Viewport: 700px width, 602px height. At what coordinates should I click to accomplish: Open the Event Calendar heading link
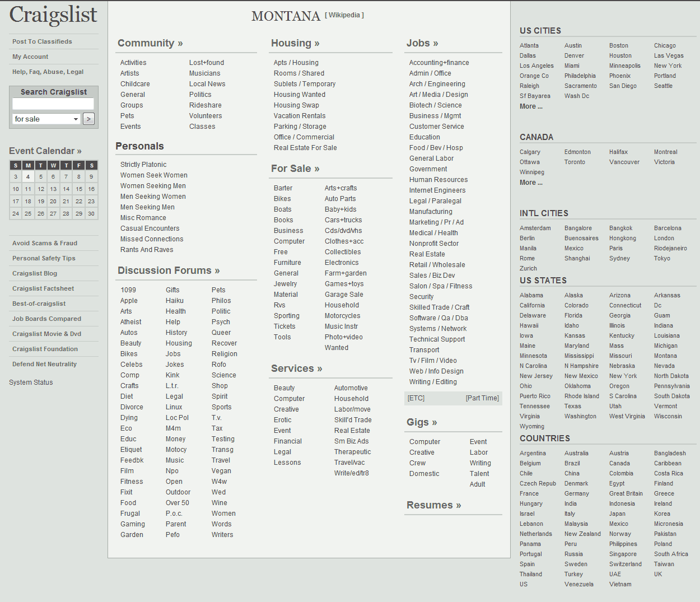45,151
